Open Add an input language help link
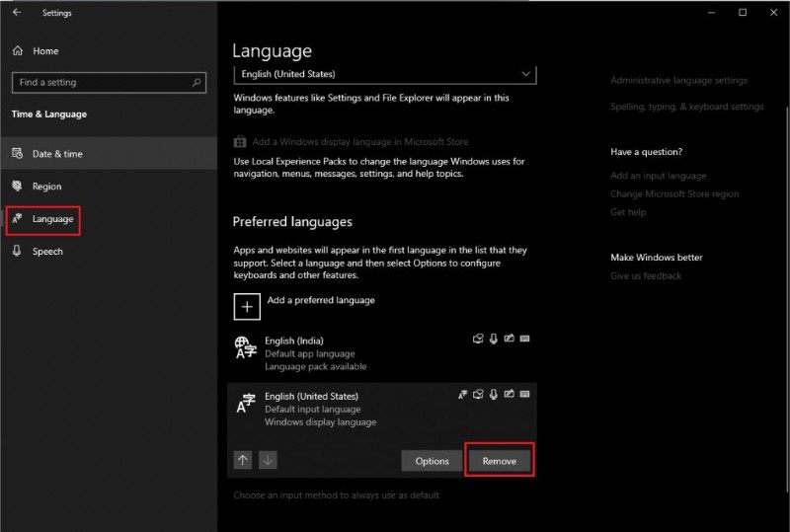The image size is (790, 532). pyautogui.click(x=658, y=176)
